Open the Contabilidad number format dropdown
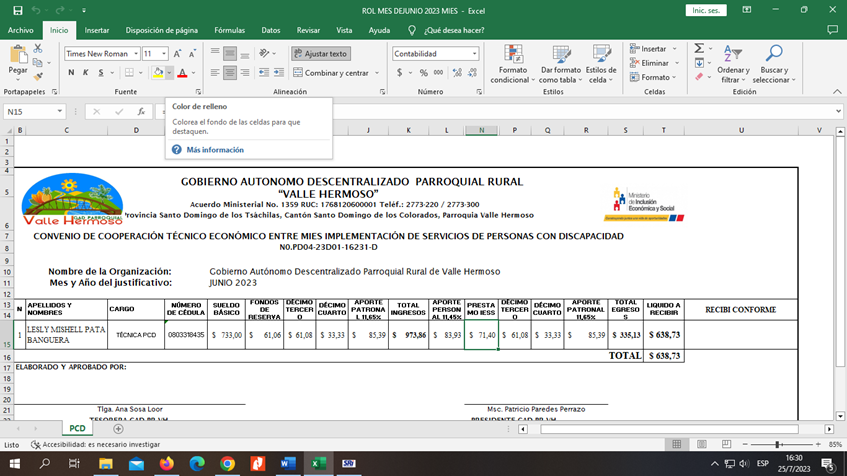Image resolution: width=847 pixels, height=476 pixels. pyautogui.click(x=474, y=53)
